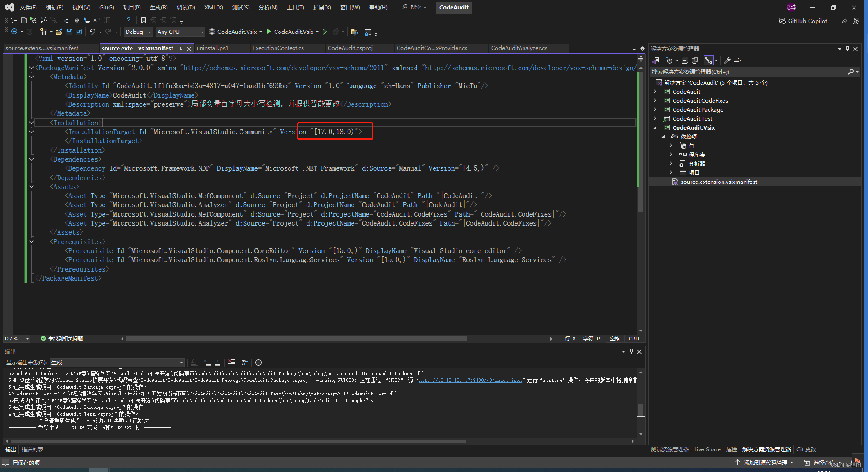Viewport: 868px width, 472px height.
Task: Expand the 程序集 node under 依赖项
Action: tap(671, 154)
